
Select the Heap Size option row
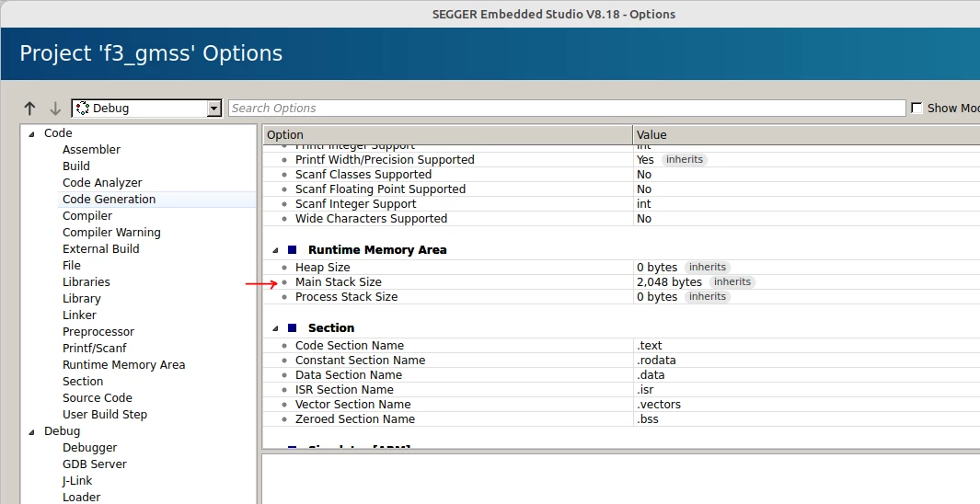point(322,268)
